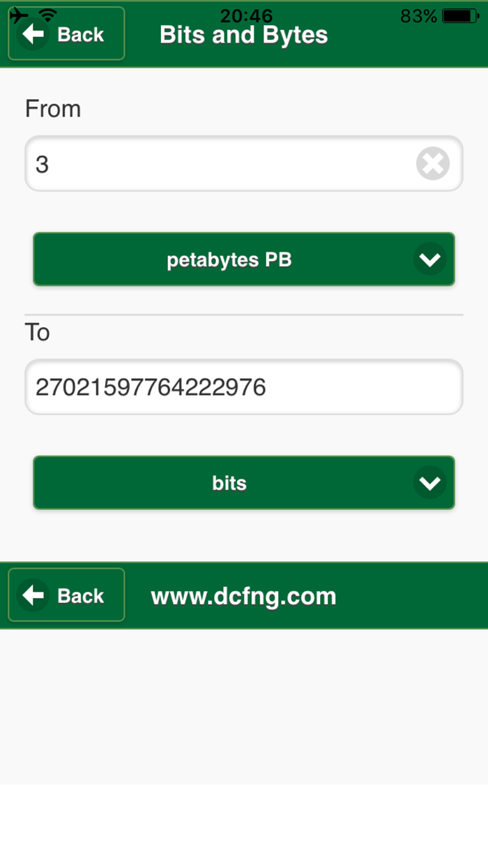Open the petabytes PB unit dropdown

tap(229, 260)
